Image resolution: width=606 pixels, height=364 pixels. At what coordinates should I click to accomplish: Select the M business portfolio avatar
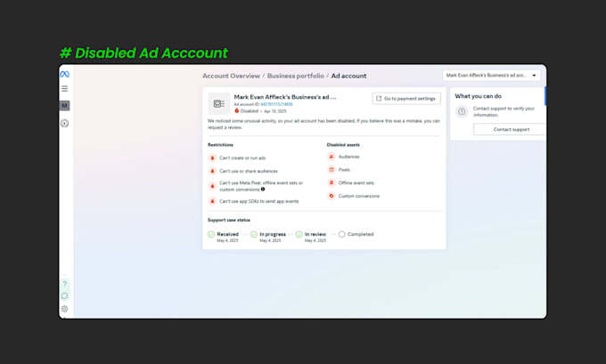pos(64,105)
